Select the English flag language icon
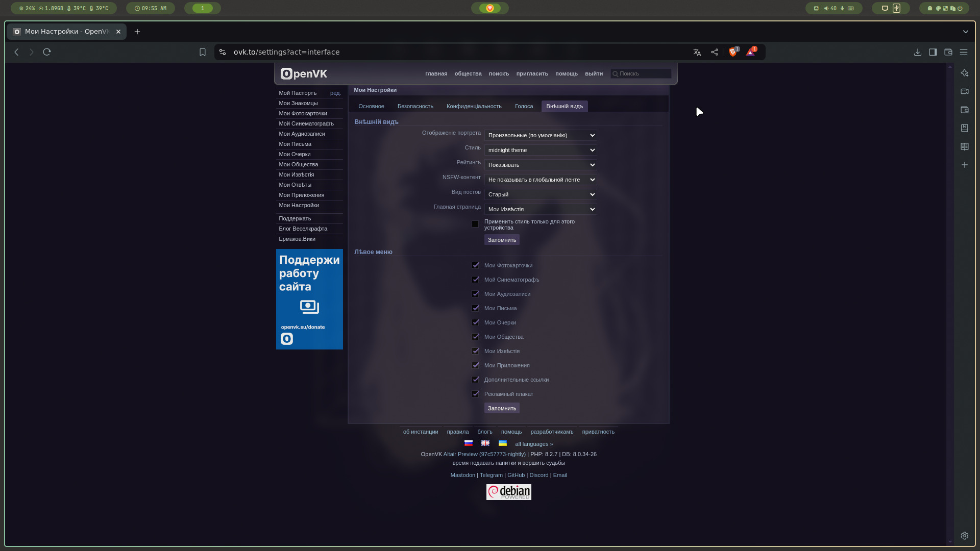The height and width of the screenshot is (551, 980). coord(485,443)
